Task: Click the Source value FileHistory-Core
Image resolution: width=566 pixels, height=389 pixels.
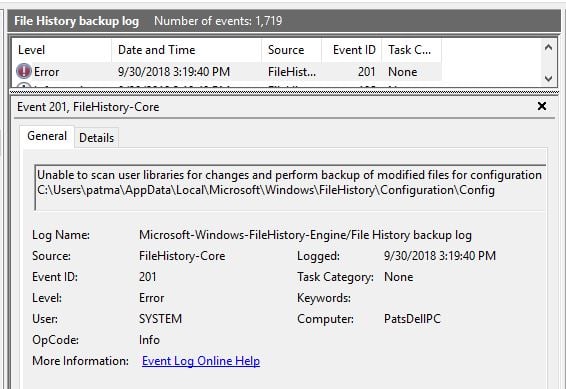Action: point(182,256)
